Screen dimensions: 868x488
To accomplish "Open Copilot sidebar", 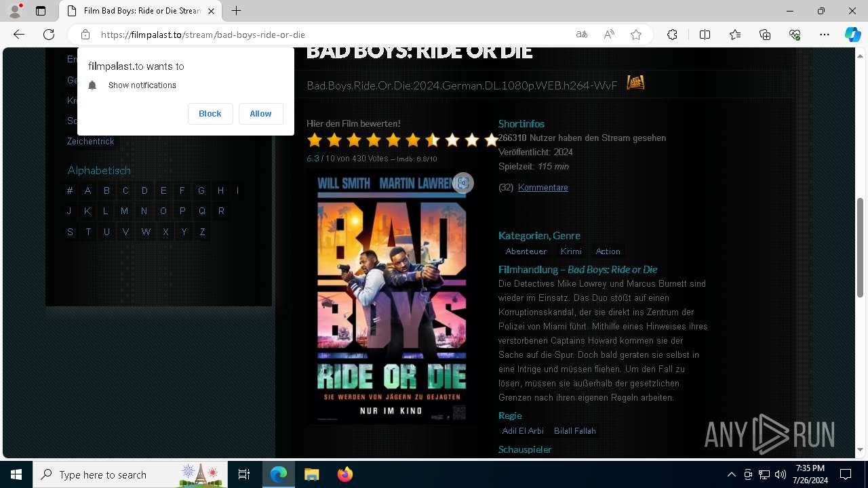I will [852, 35].
